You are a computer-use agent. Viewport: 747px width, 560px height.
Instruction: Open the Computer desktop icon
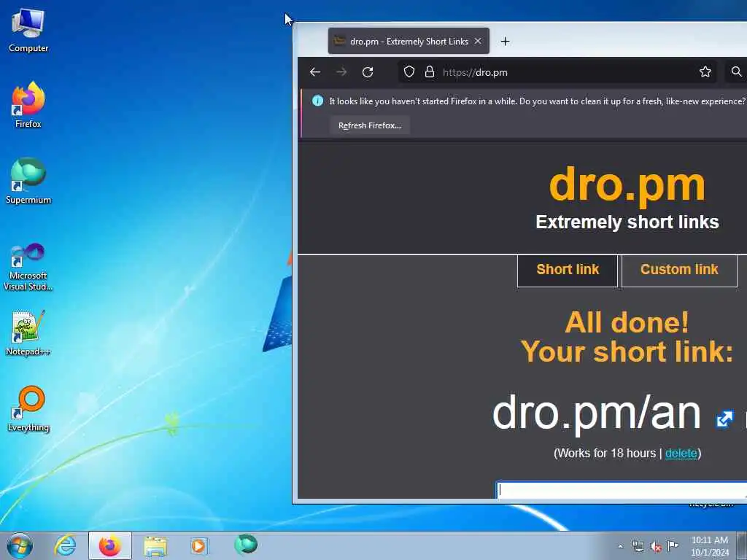pos(28,31)
